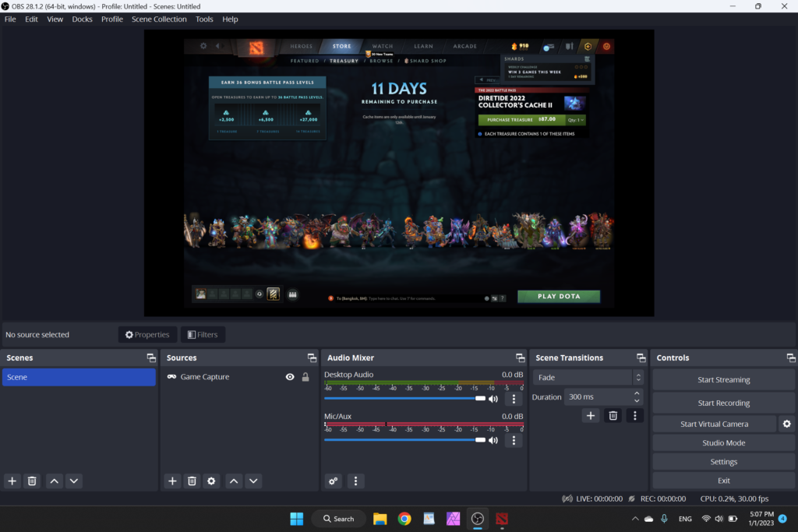Screen dimensions: 798x532
Task: Select the Scene item in Scenes list
Action: [79, 377]
